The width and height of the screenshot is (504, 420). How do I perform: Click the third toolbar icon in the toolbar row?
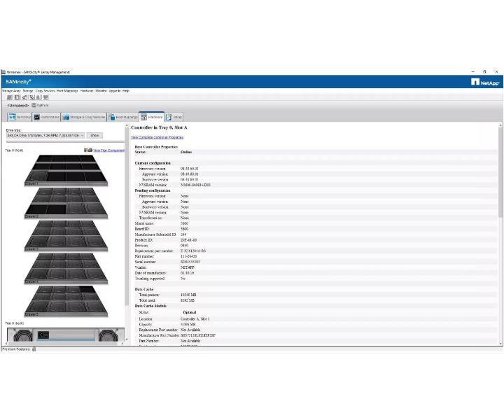[24, 97]
